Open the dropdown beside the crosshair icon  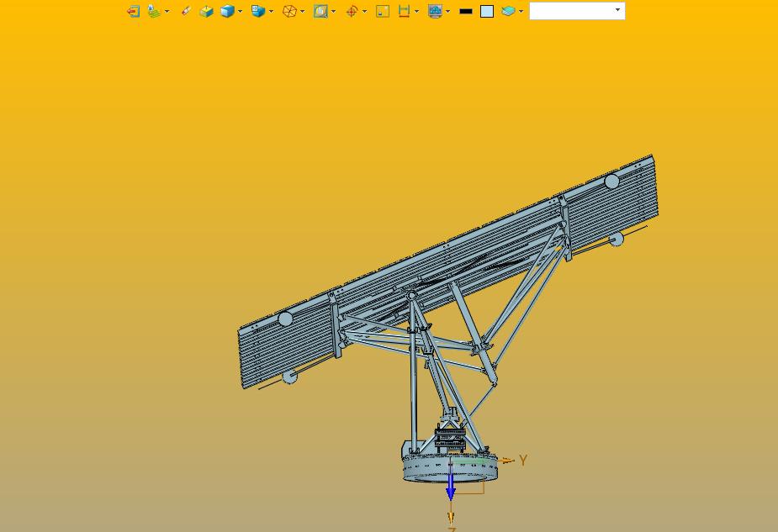[x=365, y=12]
